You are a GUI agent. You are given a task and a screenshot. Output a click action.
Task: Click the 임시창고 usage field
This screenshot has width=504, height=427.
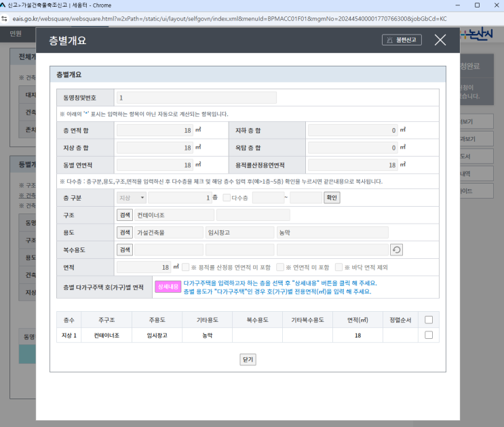(239, 232)
